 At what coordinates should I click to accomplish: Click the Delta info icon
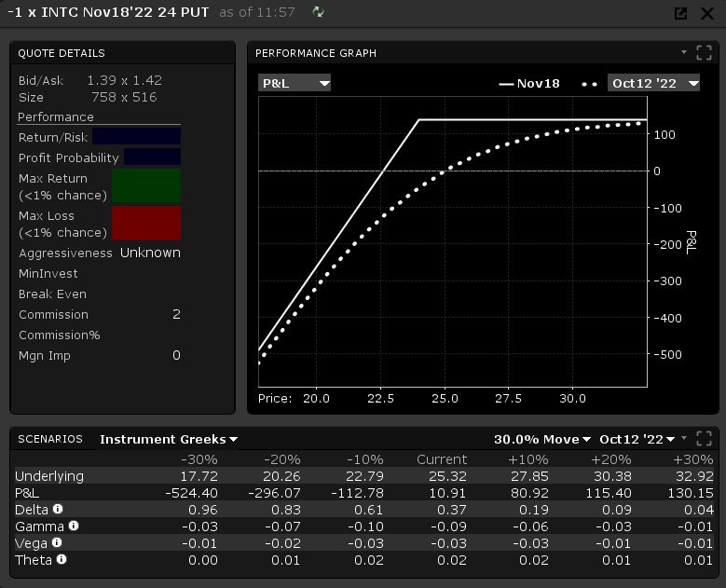[x=58, y=509]
